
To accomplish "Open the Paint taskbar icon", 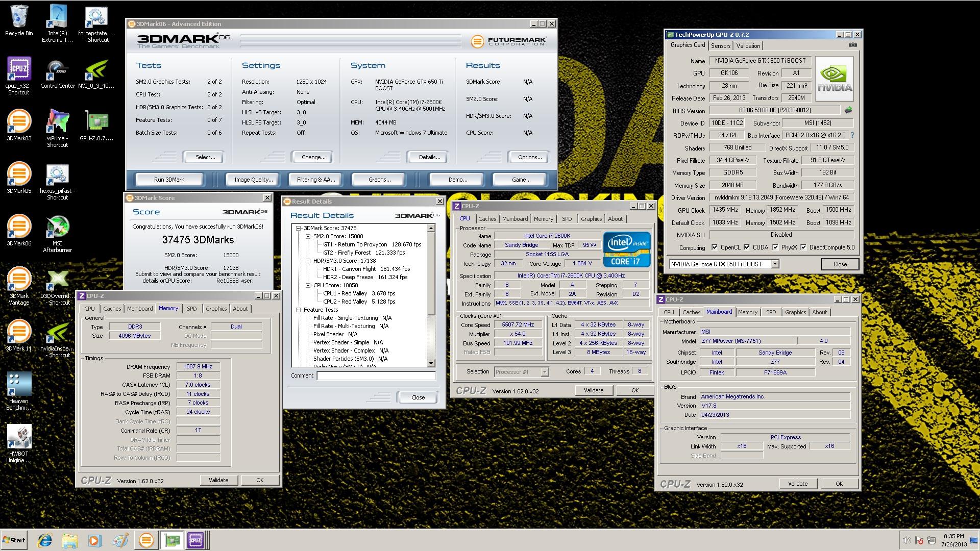I will coord(120,540).
